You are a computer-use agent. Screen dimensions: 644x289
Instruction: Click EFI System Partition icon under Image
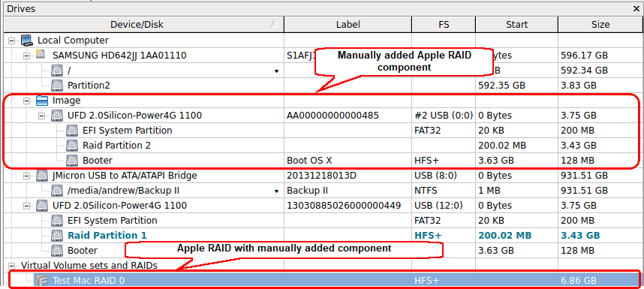pyautogui.click(x=72, y=131)
